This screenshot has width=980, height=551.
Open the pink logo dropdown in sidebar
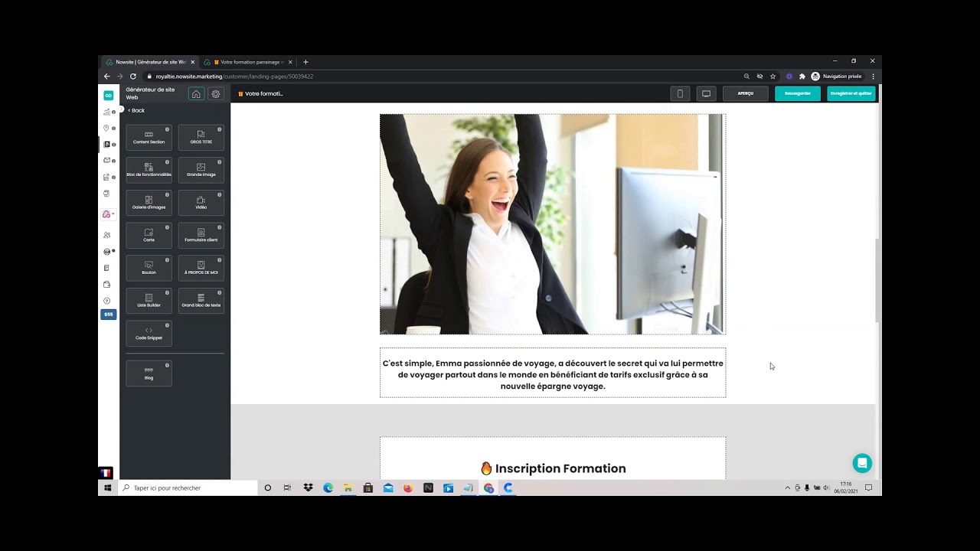[108, 214]
